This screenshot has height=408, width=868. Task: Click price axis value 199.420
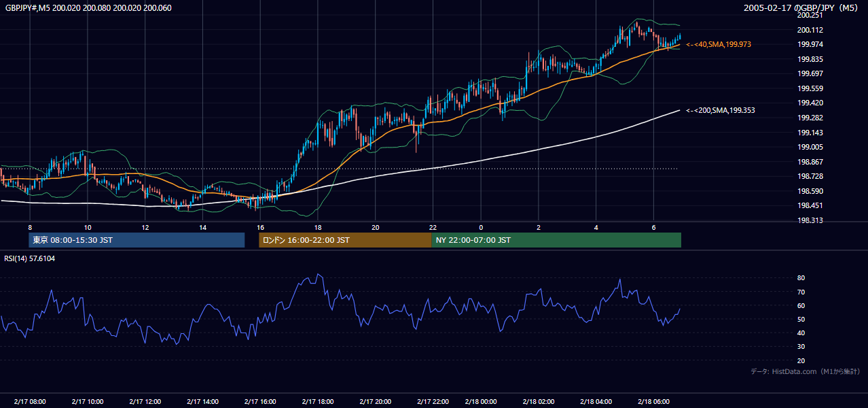click(x=810, y=103)
